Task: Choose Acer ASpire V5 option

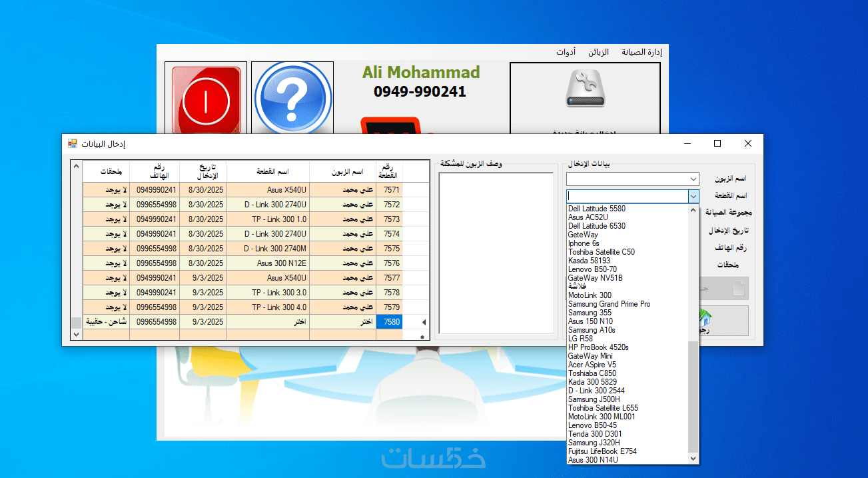Action: (x=592, y=365)
